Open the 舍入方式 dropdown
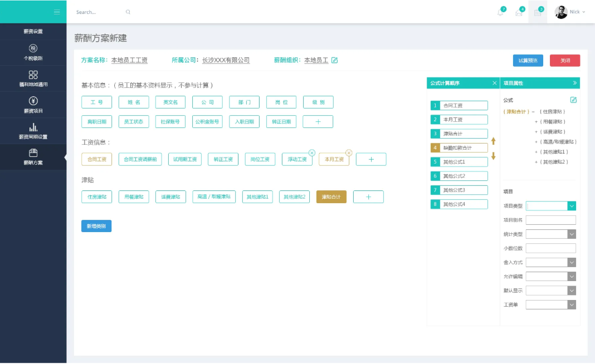 tap(551, 262)
